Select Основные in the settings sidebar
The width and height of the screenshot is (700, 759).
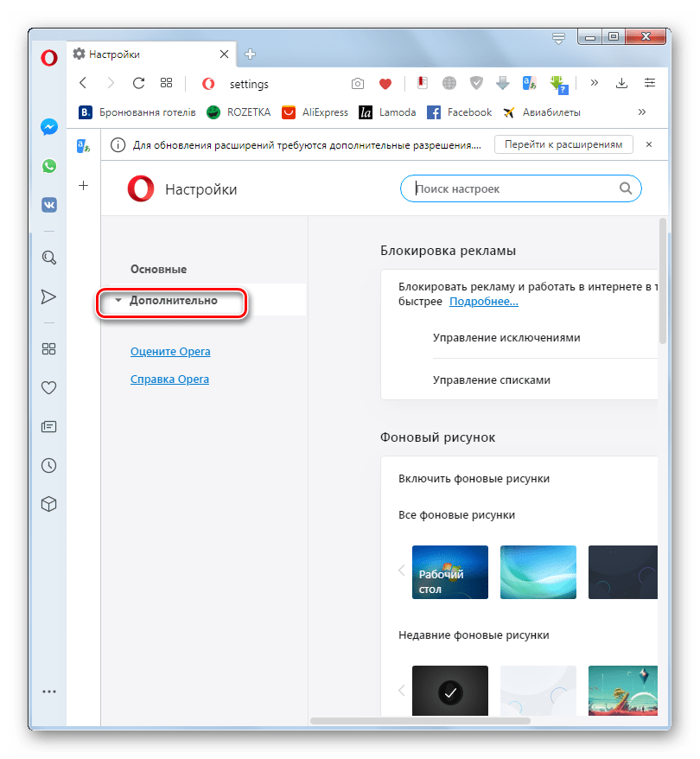click(158, 270)
